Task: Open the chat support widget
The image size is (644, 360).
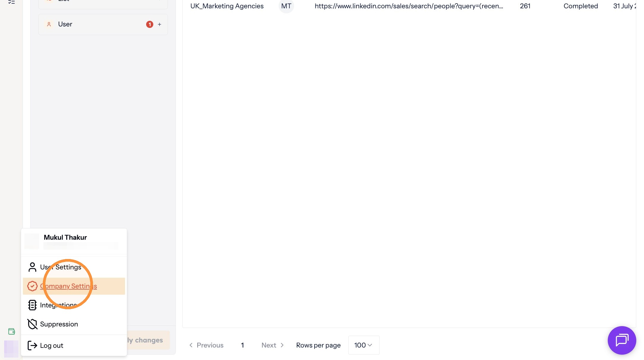Action: point(622,340)
